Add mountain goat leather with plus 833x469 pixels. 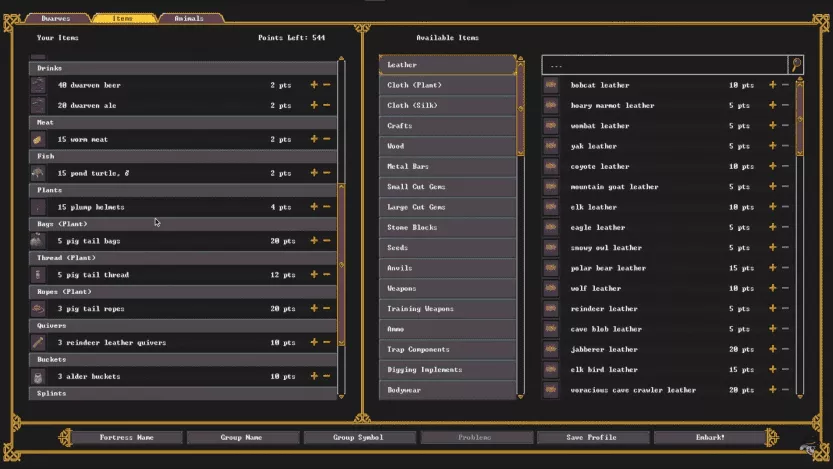(x=772, y=186)
